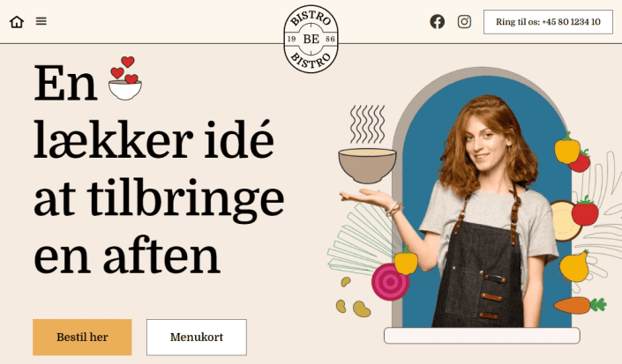Open the Menukort button
The height and width of the screenshot is (364, 622).
(197, 337)
